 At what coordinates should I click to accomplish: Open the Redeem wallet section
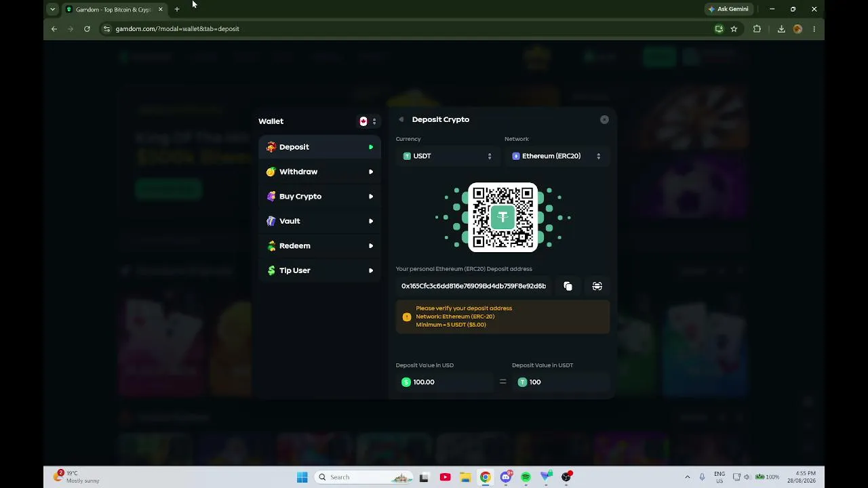(319, 246)
